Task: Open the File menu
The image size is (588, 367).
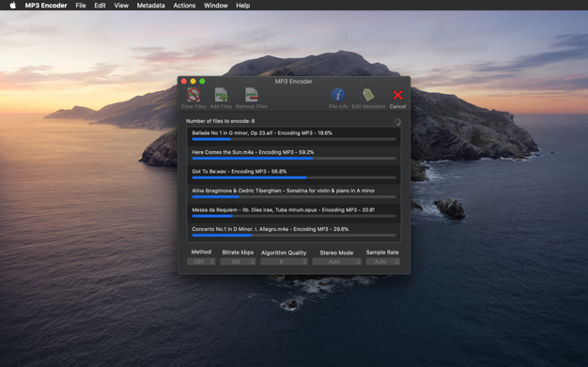Action: click(x=81, y=6)
